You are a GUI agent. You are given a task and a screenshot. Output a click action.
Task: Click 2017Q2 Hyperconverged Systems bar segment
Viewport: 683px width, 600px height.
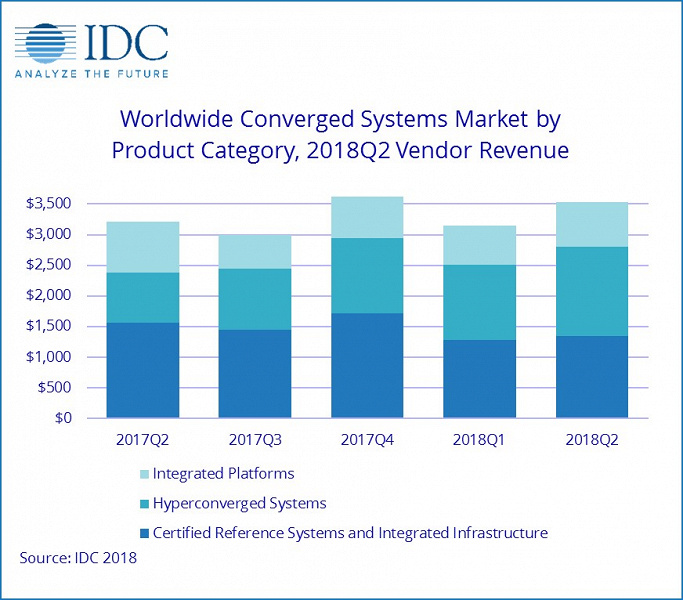click(143, 298)
